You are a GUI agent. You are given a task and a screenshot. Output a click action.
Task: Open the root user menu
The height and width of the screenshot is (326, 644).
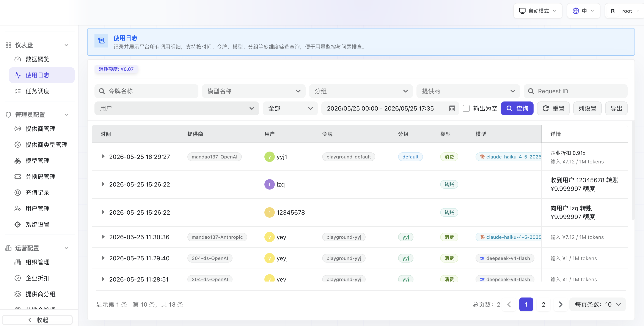click(625, 11)
